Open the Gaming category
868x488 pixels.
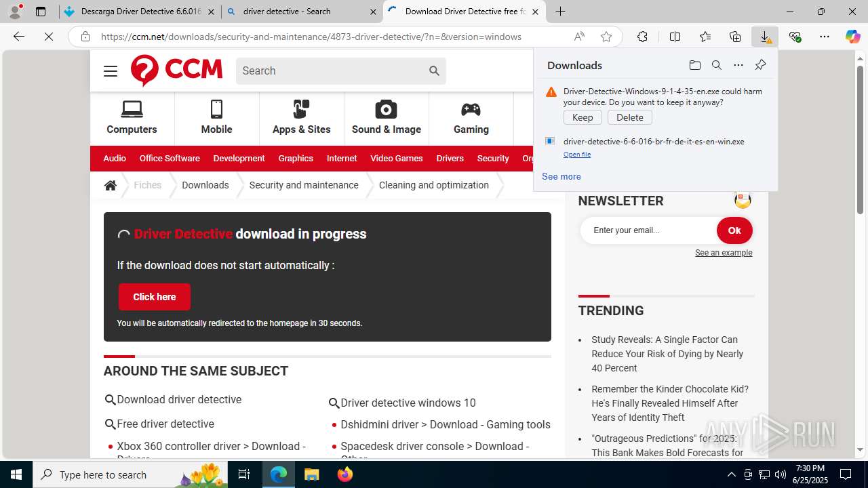click(x=471, y=118)
